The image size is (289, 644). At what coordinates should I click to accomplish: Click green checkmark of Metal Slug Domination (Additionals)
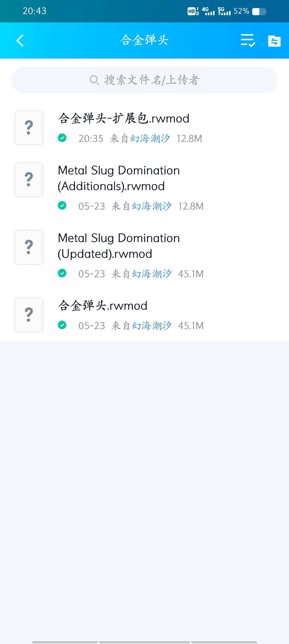(62, 206)
